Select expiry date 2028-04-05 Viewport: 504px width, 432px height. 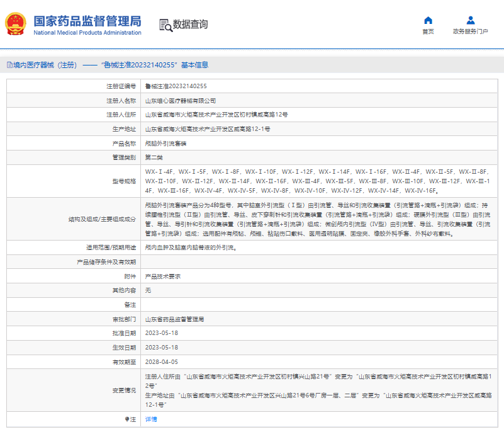coord(161,362)
